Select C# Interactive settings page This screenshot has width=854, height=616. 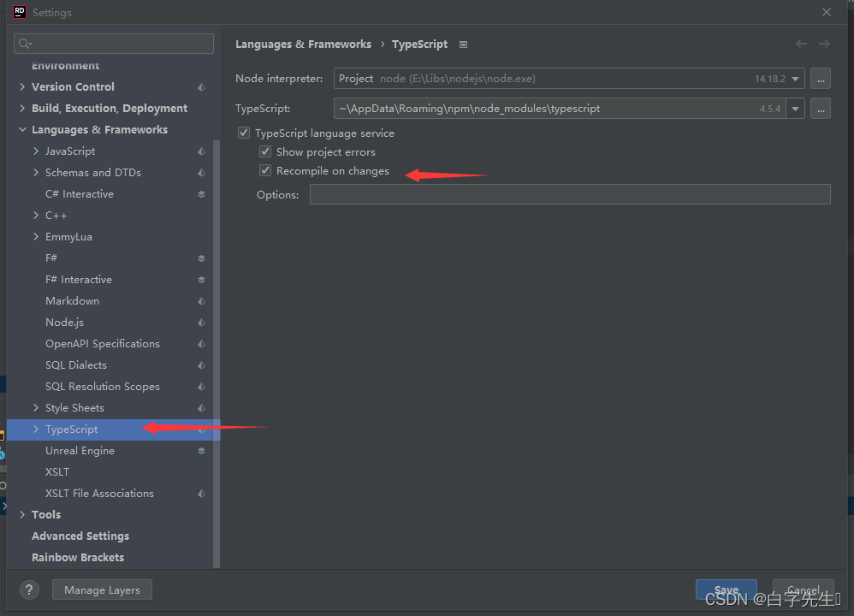click(x=80, y=194)
